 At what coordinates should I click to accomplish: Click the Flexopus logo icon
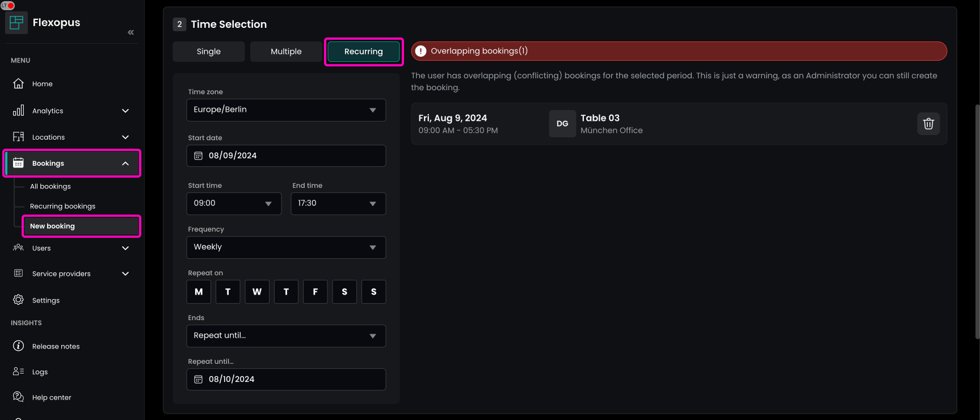point(16,23)
